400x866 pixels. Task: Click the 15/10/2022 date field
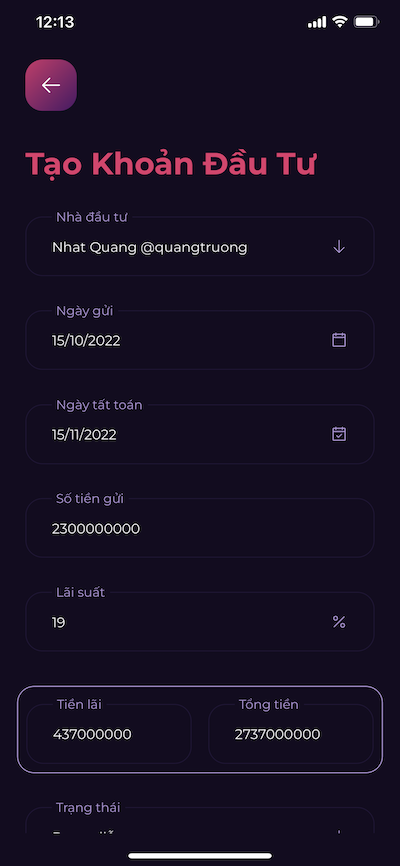[x=199, y=340]
